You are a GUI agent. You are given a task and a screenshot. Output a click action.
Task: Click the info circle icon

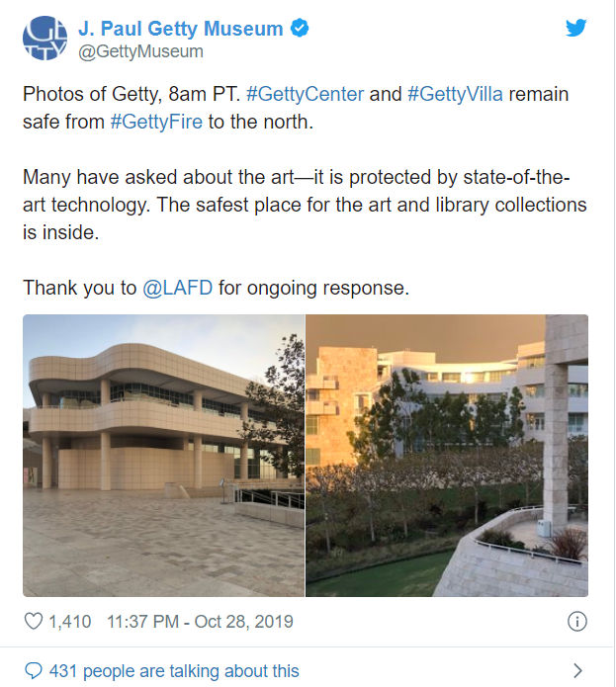point(577,622)
